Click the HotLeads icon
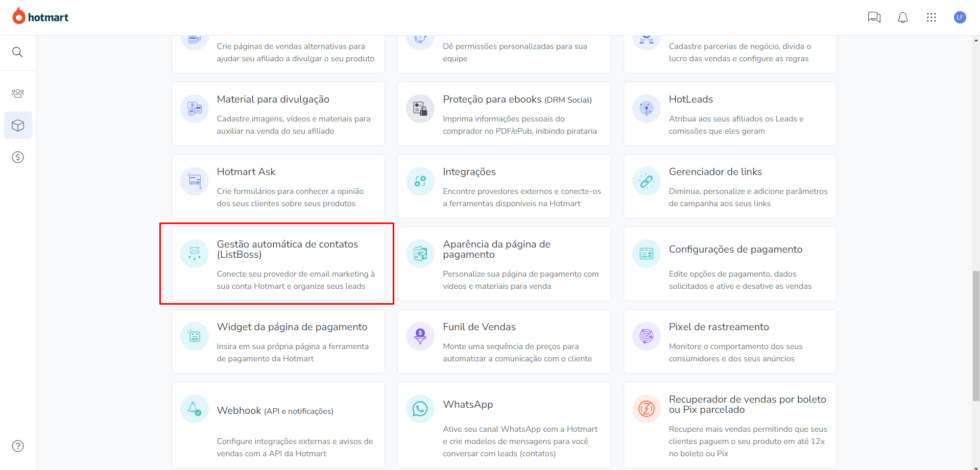This screenshot has width=980, height=470. coord(647,109)
